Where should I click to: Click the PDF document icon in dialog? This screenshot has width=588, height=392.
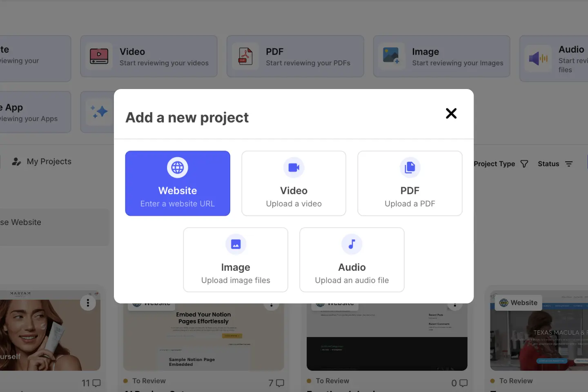point(410,167)
